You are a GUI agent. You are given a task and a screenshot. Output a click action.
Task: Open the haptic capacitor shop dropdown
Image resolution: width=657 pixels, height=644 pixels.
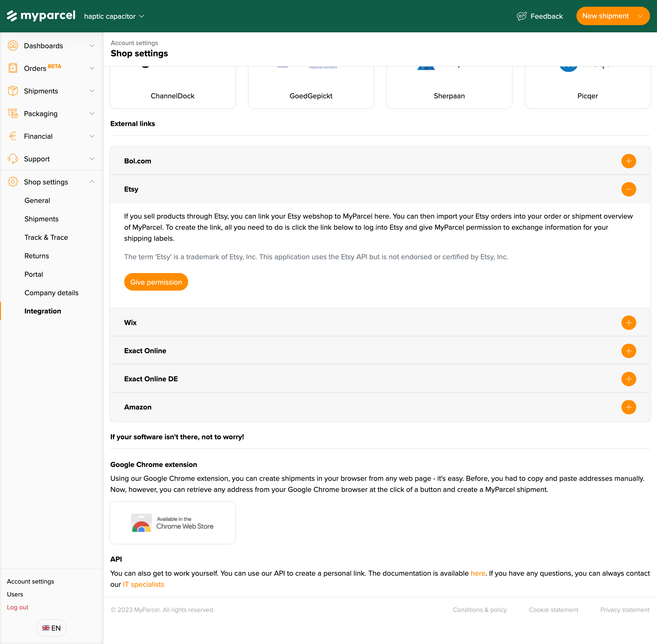pos(114,16)
